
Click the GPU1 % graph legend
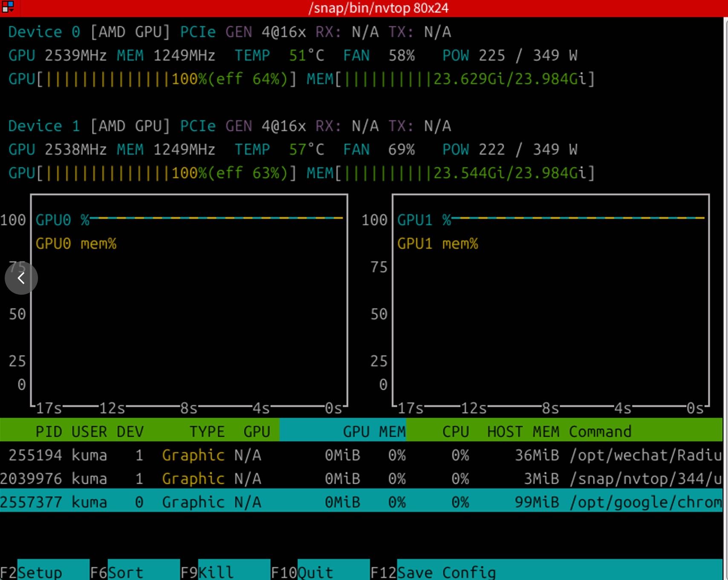click(x=424, y=220)
